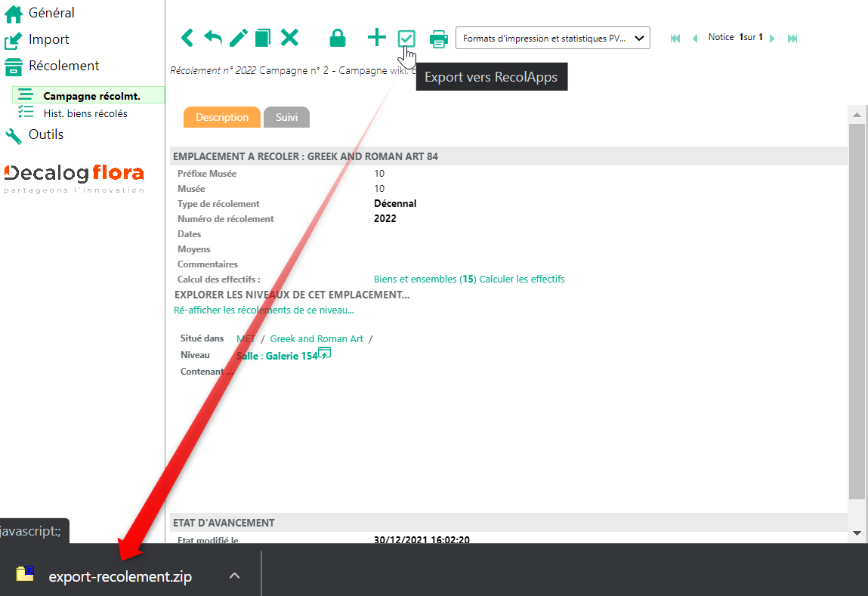Switch to the Suivi tab
868x596 pixels.
[x=286, y=117]
